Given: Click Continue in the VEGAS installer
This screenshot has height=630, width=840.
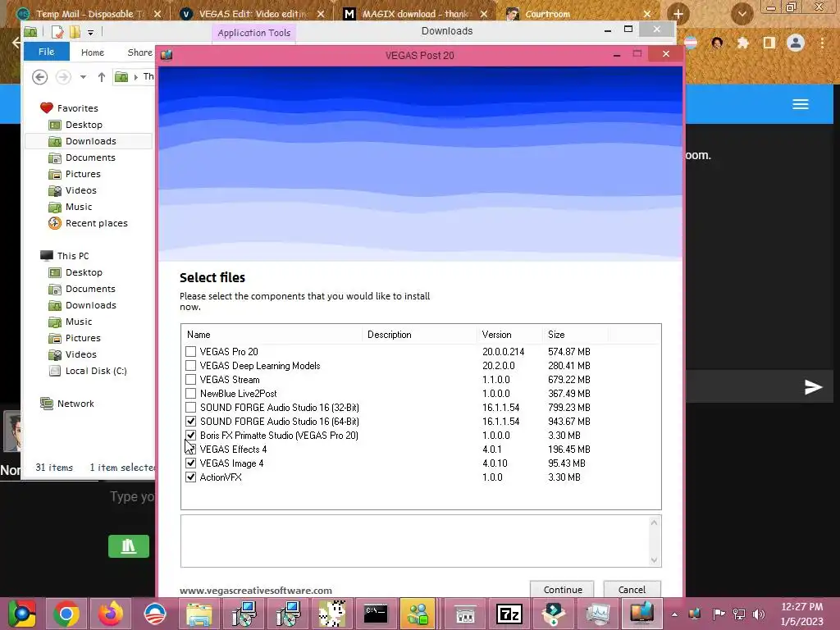Looking at the screenshot, I should pos(562,589).
